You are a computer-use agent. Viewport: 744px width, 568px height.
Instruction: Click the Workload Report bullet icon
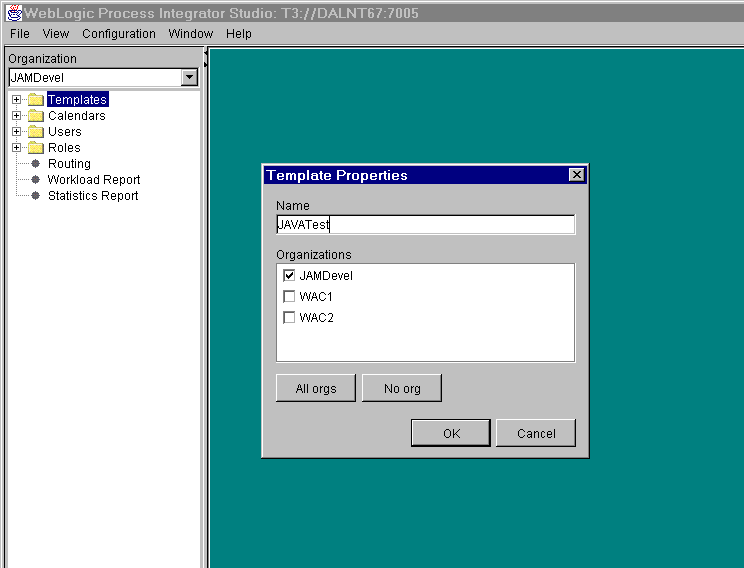(36, 180)
